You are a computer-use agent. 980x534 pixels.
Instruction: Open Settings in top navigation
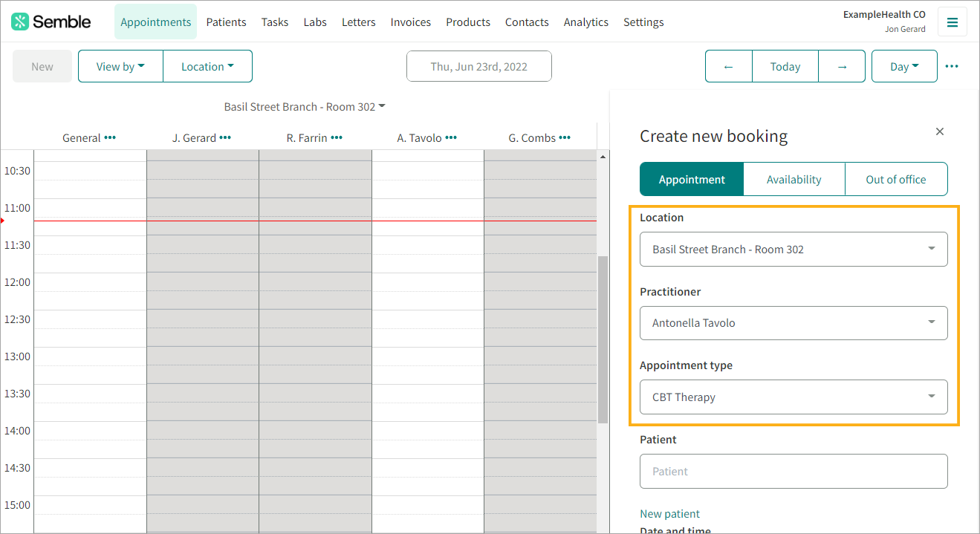[643, 22]
